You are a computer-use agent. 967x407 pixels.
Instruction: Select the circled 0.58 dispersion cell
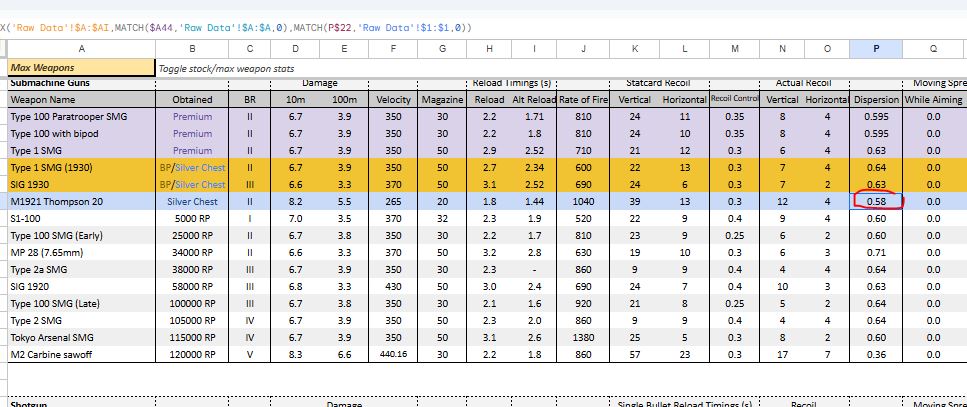tap(876, 202)
